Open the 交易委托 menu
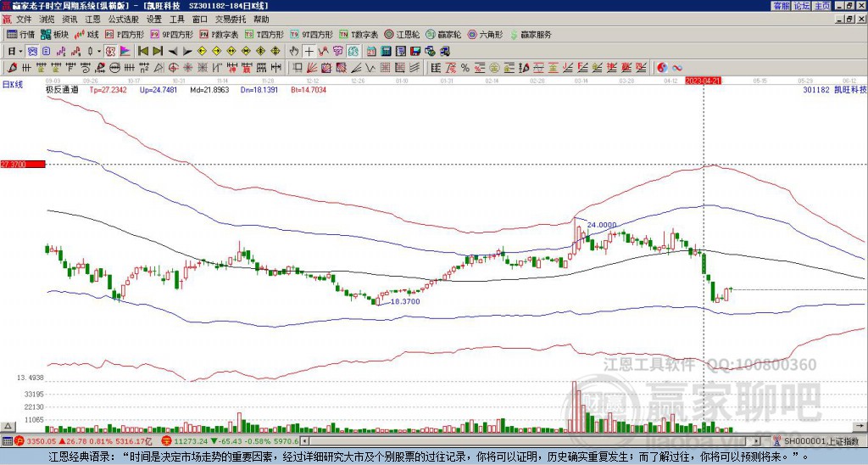The height and width of the screenshot is (465, 868). coord(231,20)
